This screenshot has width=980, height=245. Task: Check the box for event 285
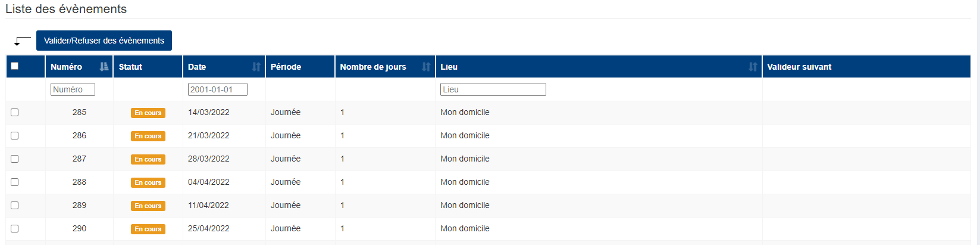point(15,112)
